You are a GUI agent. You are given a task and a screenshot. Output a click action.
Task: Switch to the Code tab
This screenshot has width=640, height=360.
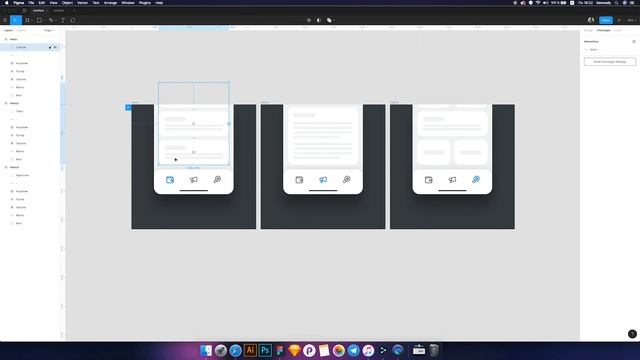click(x=618, y=30)
